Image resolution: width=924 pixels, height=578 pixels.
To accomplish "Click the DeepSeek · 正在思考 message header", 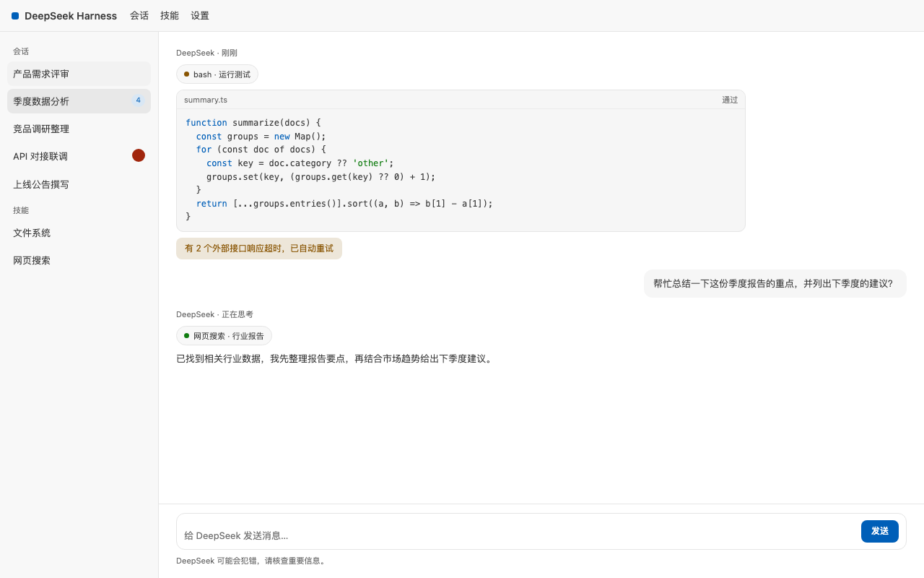I will tap(214, 314).
